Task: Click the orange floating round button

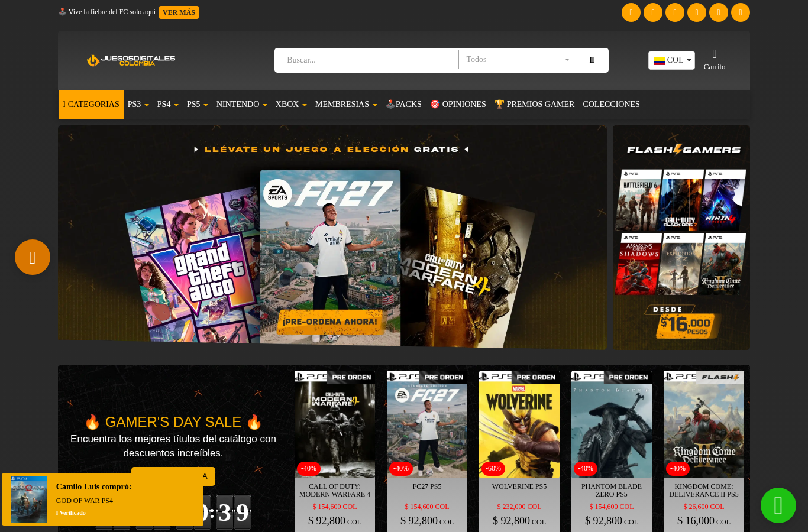Action: 33,257
